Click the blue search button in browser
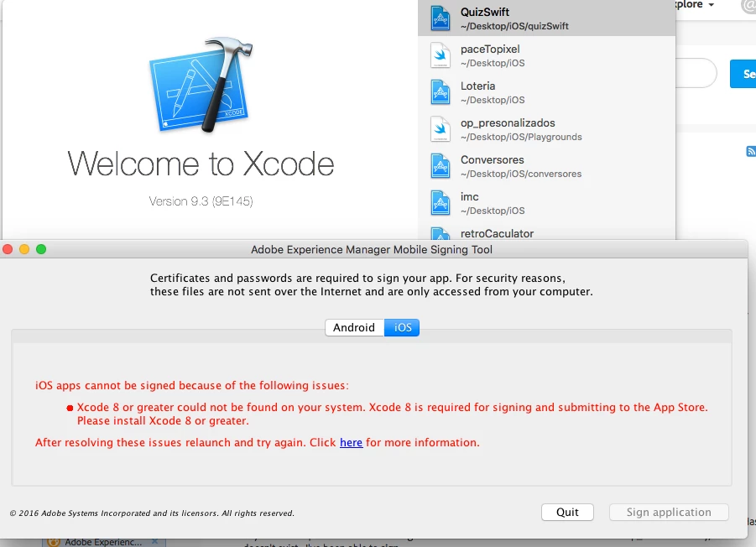Viewport: 756px width, 547px height. click(743, 74)
